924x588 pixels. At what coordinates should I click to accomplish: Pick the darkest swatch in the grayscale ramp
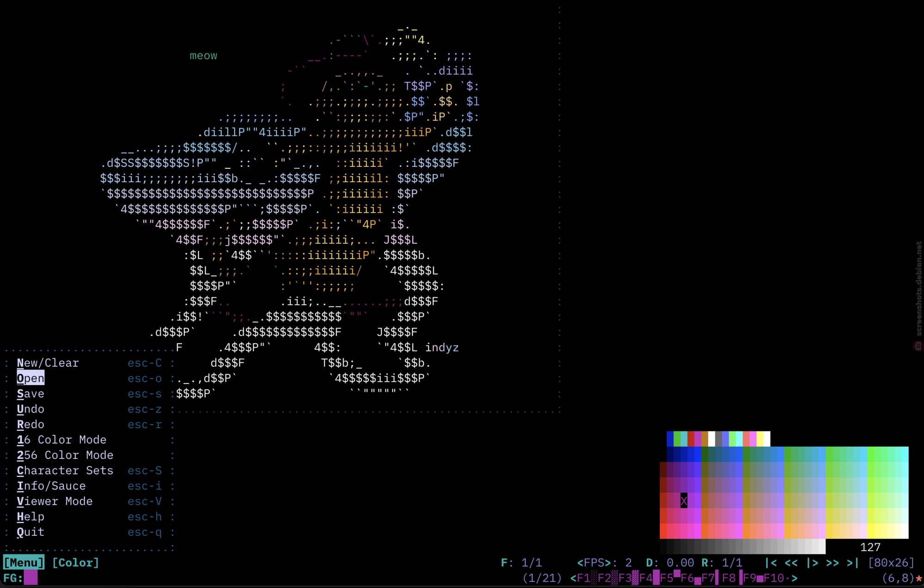coord(663,546)
